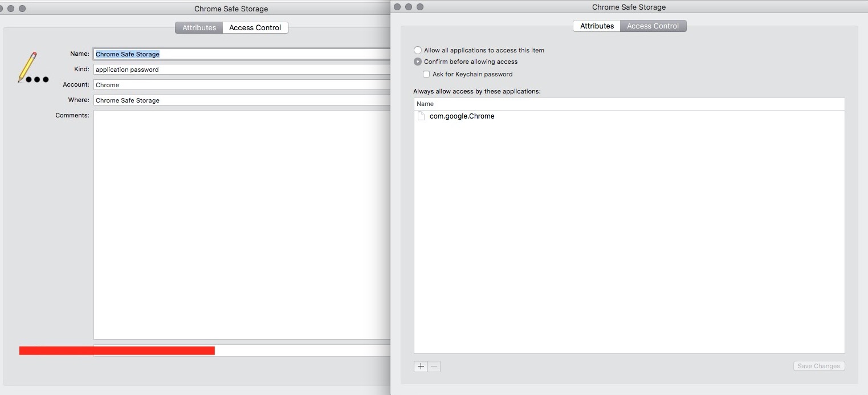Click Save Changes button

click(819, 366)
